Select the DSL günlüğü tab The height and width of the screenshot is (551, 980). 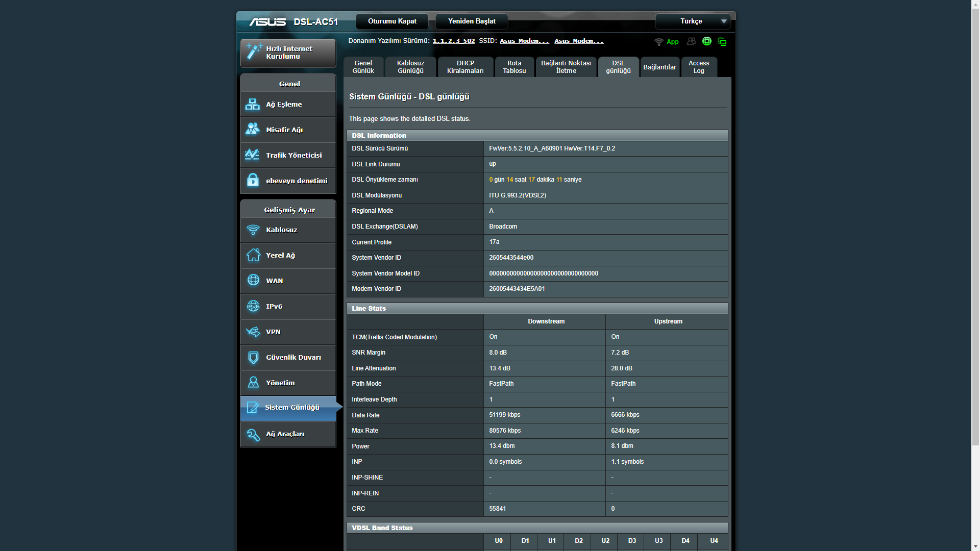click(619, 67)
